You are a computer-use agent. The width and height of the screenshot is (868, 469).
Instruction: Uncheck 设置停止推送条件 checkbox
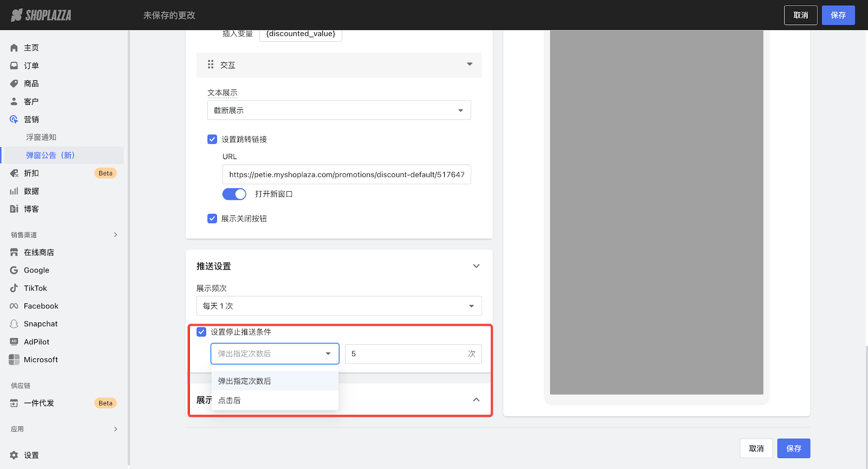point(201,332)
